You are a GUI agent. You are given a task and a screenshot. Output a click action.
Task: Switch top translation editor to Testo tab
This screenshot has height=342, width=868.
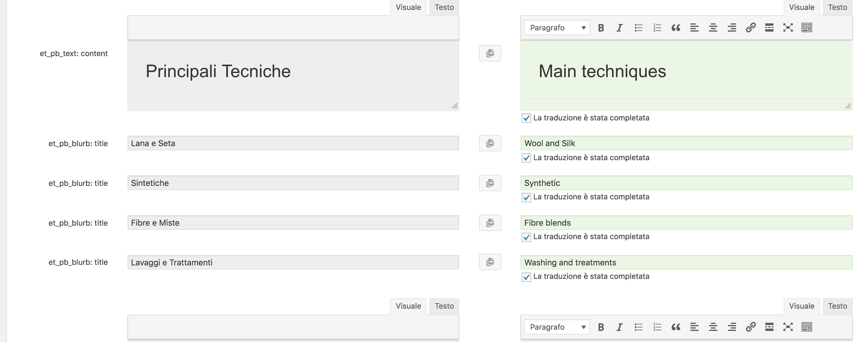(837, 7)
